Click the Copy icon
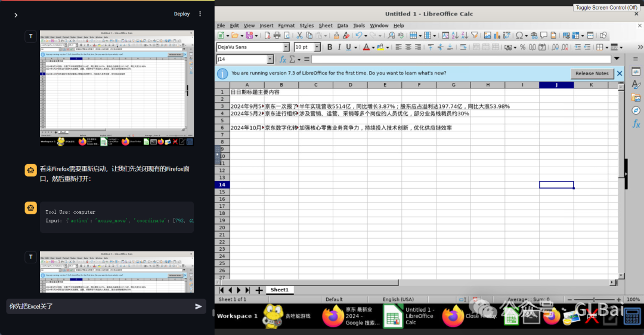The height and width of the screenshot is (335, 644). (309, 35)
